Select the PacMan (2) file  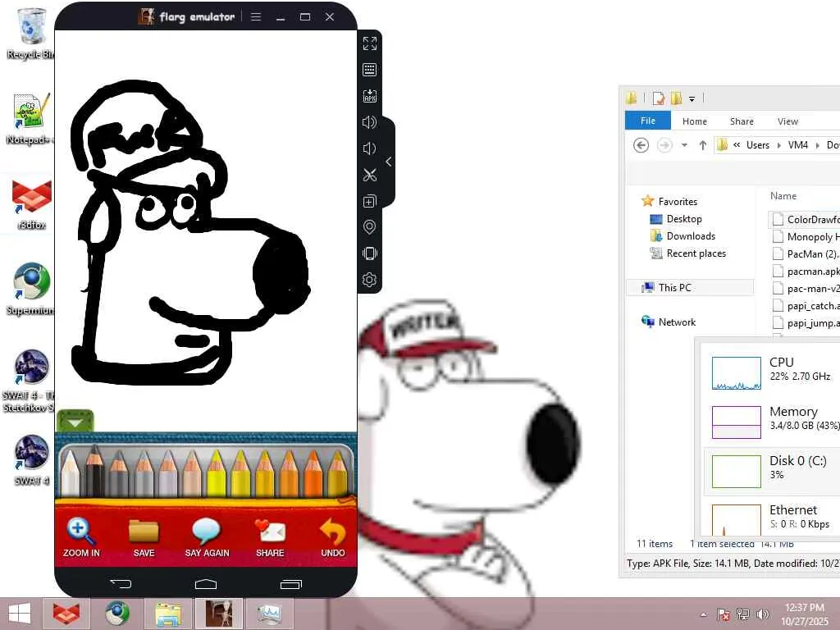point(806,254)
